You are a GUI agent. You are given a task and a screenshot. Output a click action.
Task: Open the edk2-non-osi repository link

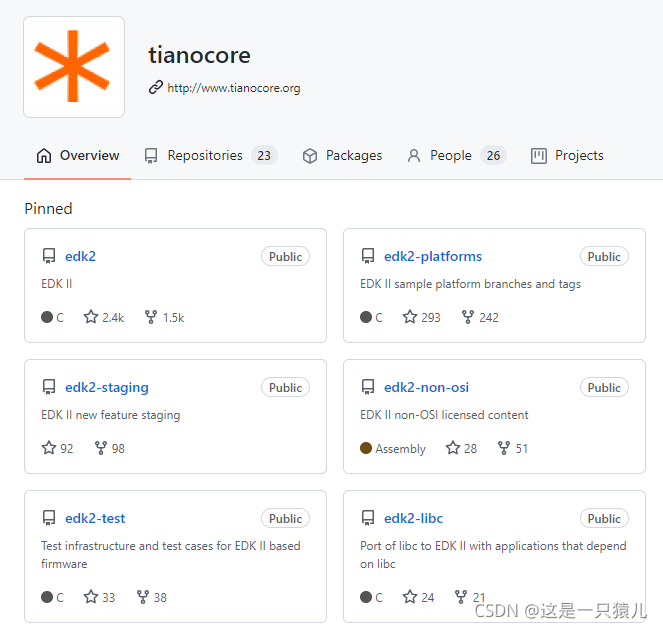click(x=426, y=387)
